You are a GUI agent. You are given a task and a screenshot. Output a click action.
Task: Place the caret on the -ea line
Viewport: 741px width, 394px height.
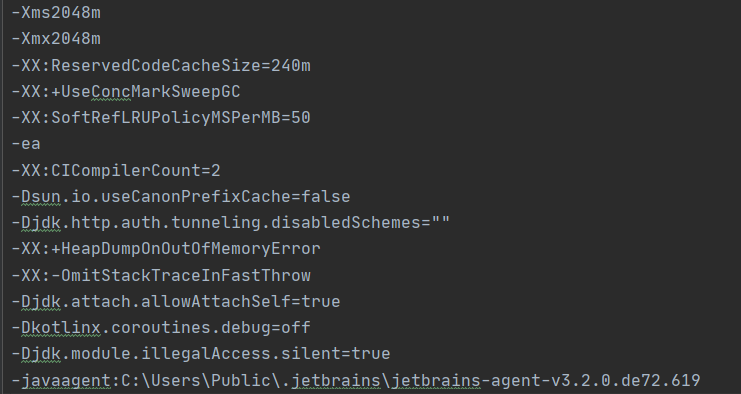pos(26,144)
